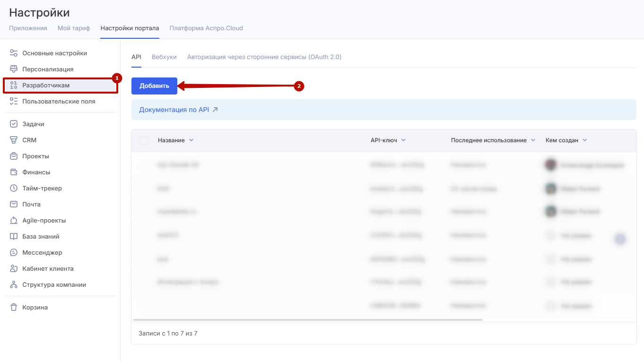Open Messenger via the chat bubble icon
This screenshot has height=361, width=644.
[x=14, y=253]
